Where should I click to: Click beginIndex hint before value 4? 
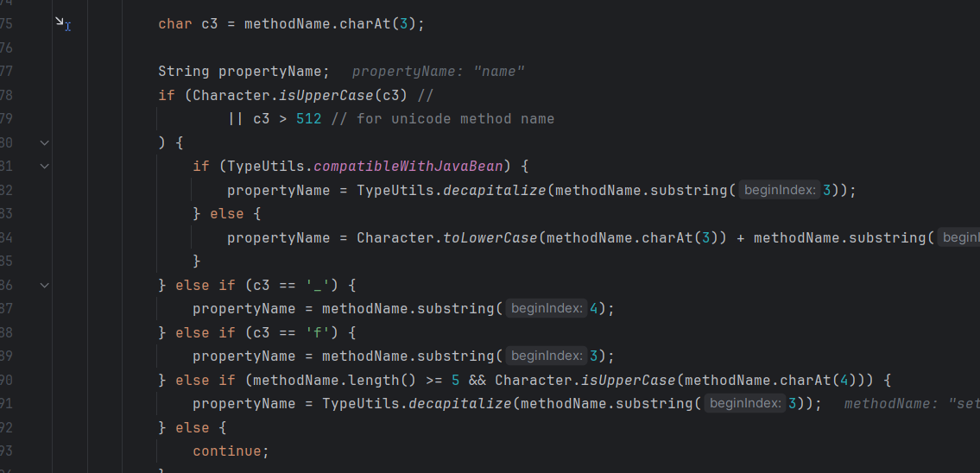546,308
